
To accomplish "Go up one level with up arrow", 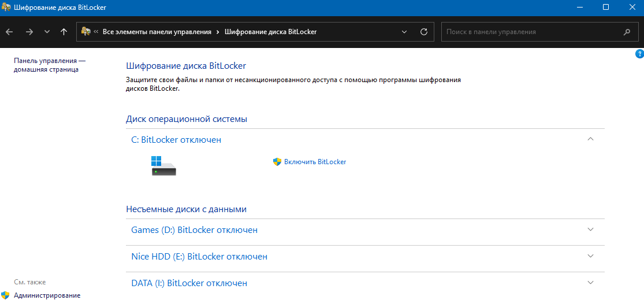I will pos(64,32).
